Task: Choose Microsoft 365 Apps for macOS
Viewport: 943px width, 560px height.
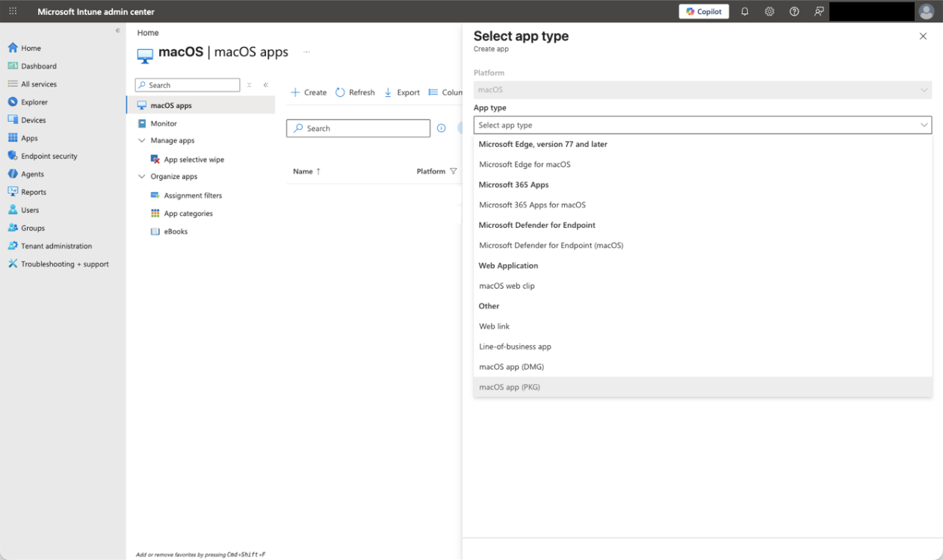Action: coord(702,205)
